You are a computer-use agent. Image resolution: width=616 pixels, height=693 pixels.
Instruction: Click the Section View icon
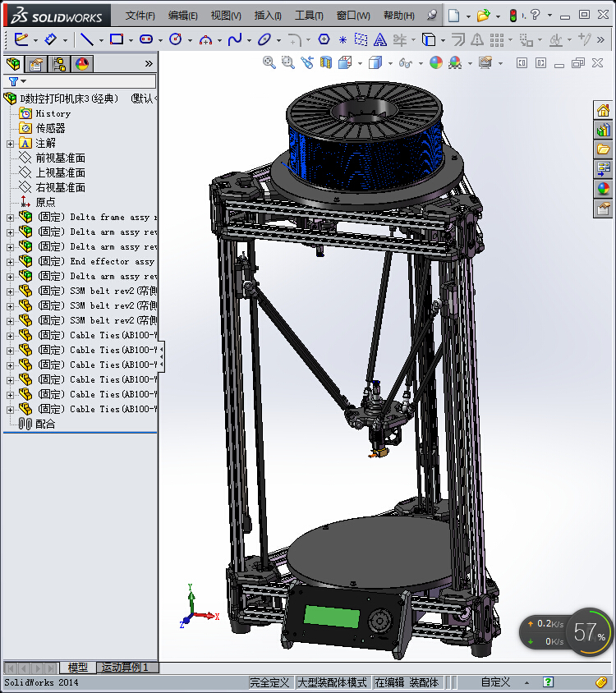coord(326,62)
